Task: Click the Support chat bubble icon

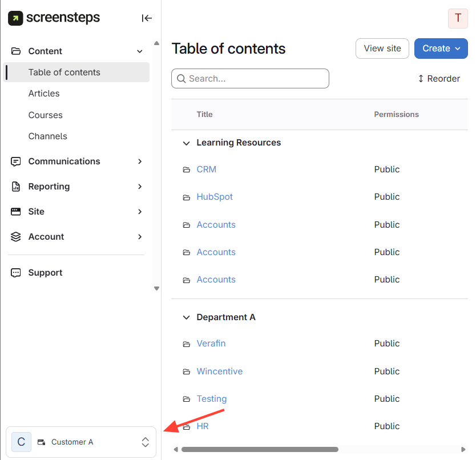Action: click(16, 273)
